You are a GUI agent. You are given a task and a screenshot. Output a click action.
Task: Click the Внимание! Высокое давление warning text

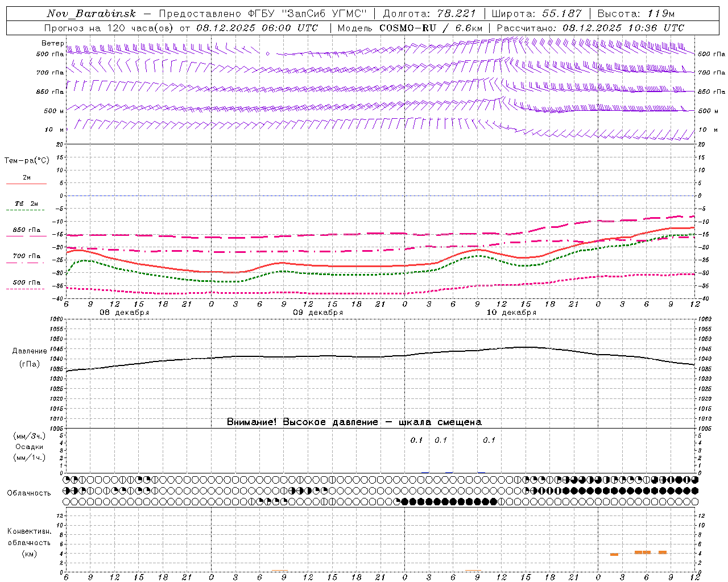(354, 422)
